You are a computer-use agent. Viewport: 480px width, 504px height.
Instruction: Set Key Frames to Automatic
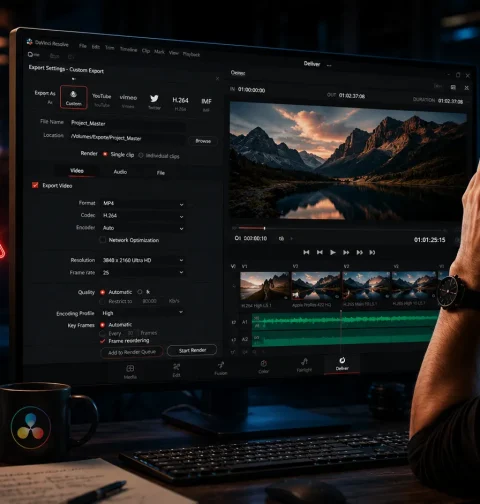pos(103,325)
